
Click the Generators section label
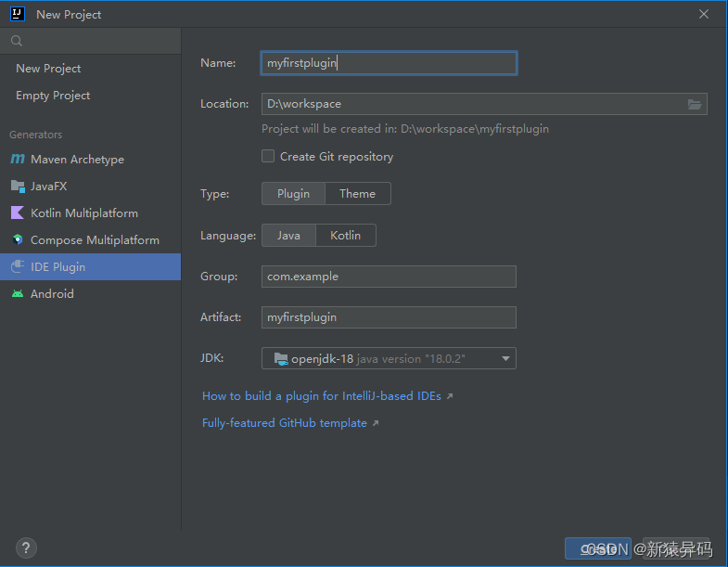(x=36, y=135)
